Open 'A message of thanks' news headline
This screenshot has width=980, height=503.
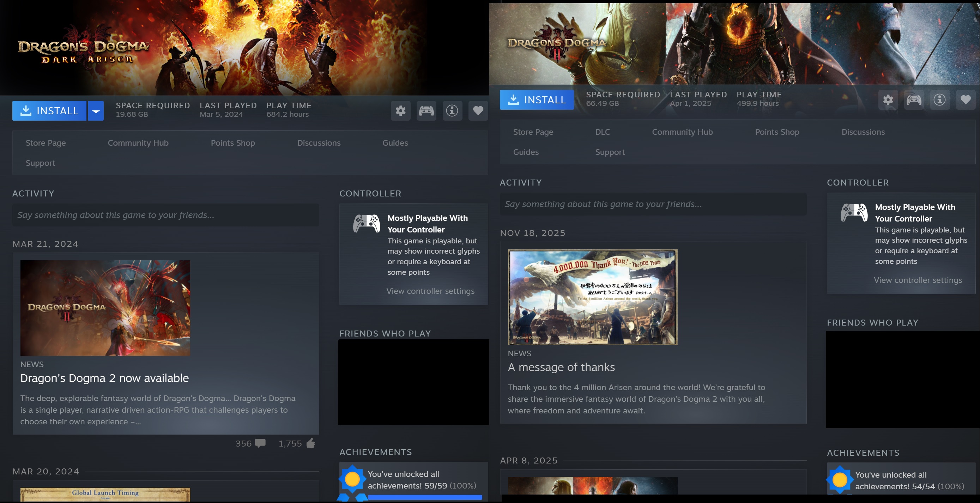(x=561, y=368)
